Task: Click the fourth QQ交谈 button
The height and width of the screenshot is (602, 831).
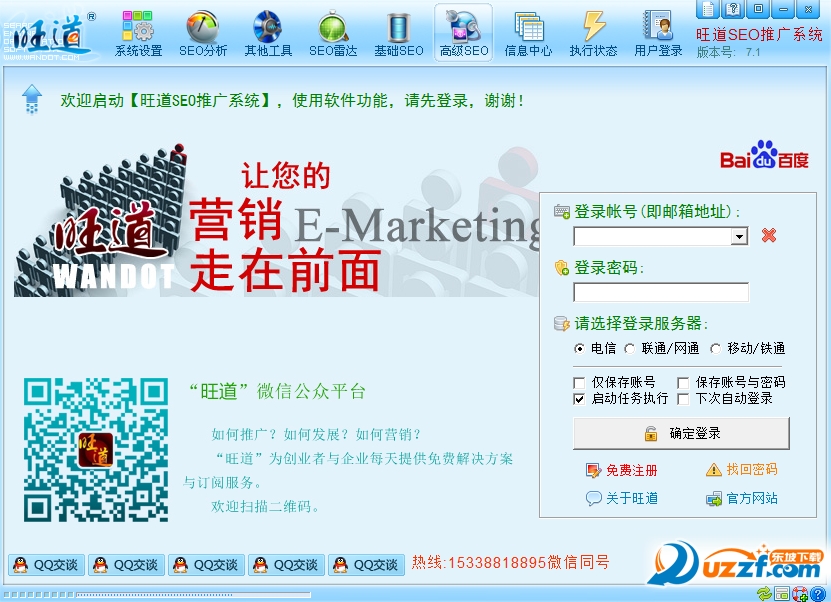Action: tap(286, 565)
